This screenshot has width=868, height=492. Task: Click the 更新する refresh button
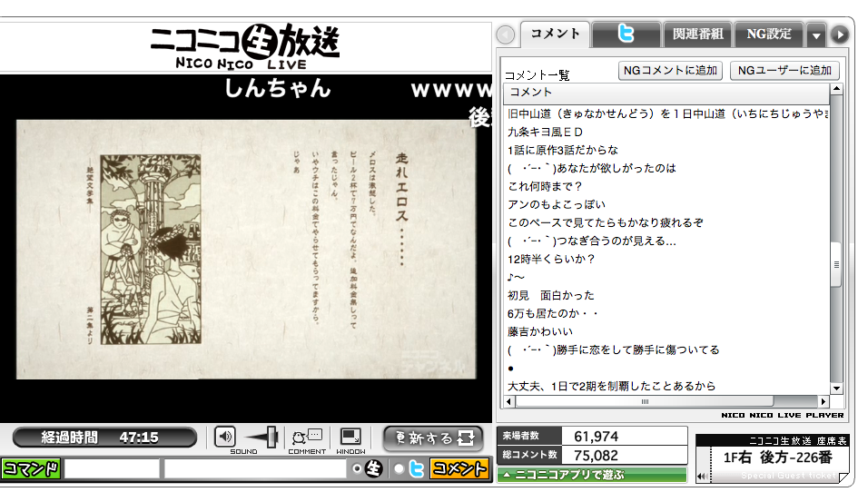[x=433, y=438]
